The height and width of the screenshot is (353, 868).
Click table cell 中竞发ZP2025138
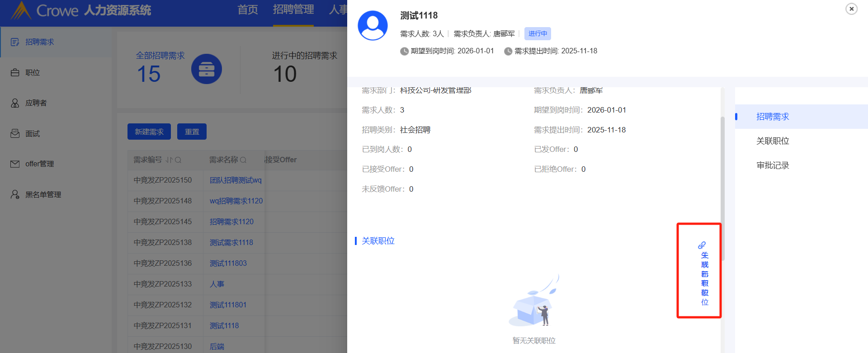coord(163,243)
